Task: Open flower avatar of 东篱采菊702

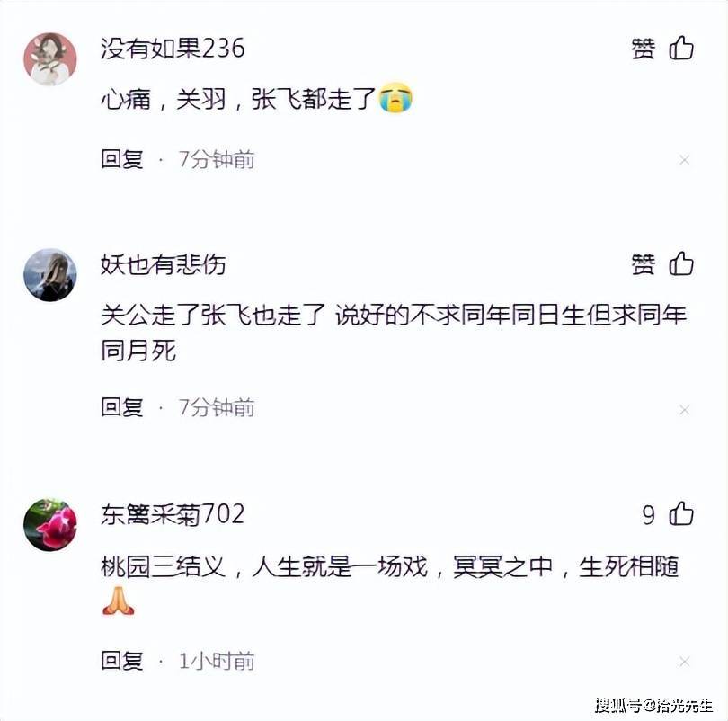Action: click(50, 525)
